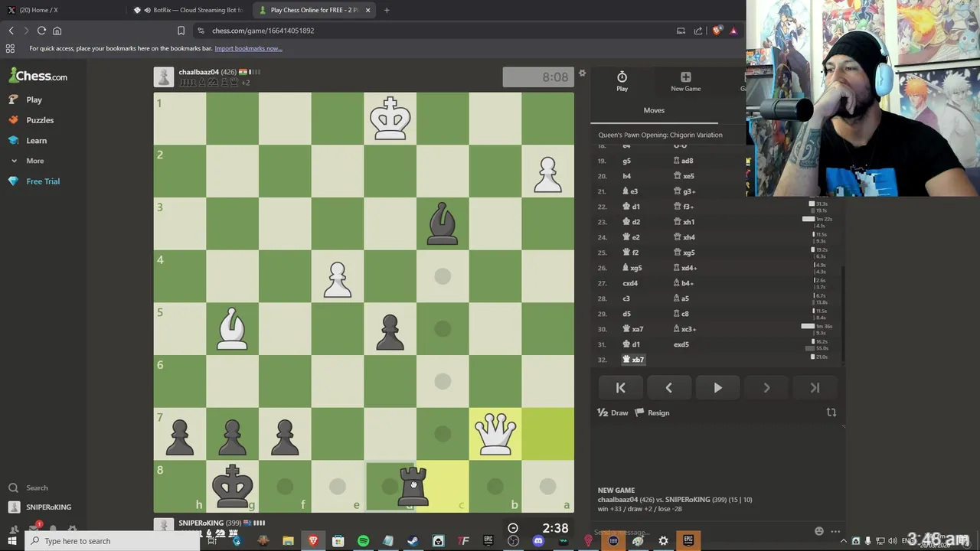This screenshot has width=980, height=551.
Task: Switch to the Moves tab
Action: coord(654,110)
